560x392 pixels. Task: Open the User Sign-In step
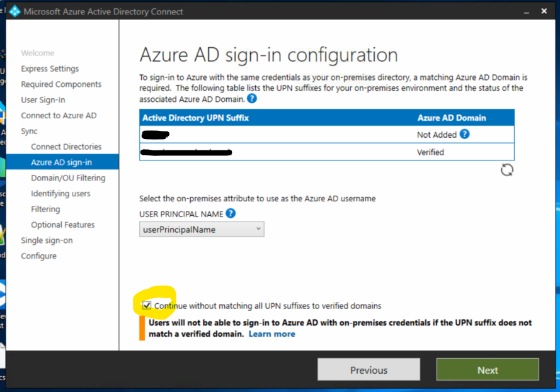tap(43, 100)
